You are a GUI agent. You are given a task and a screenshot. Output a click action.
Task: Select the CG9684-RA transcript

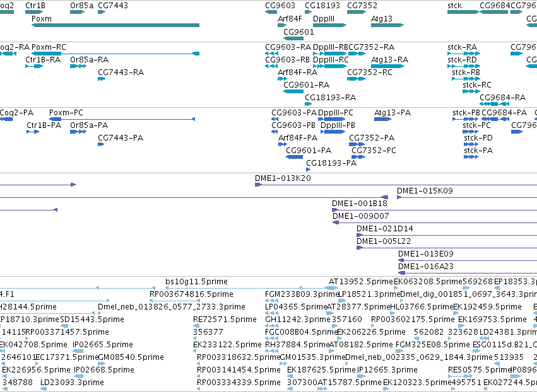pyautogui.click(x=495, y=104)
